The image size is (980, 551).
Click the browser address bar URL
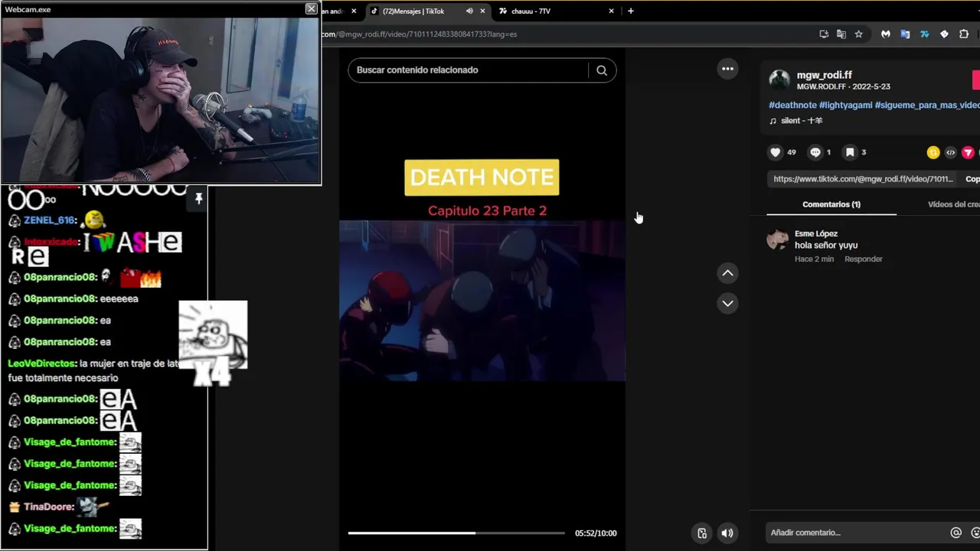[x=420, y=34]
